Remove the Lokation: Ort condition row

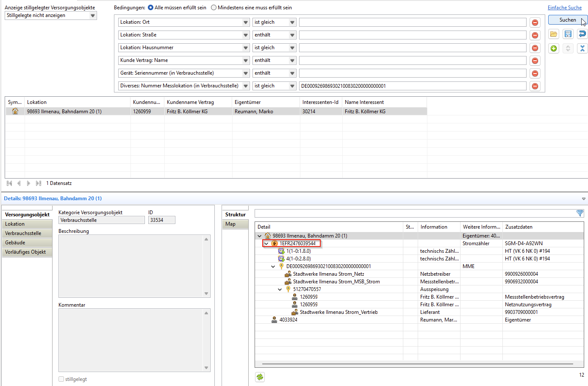pyautogui.click(x=535, y=22)
